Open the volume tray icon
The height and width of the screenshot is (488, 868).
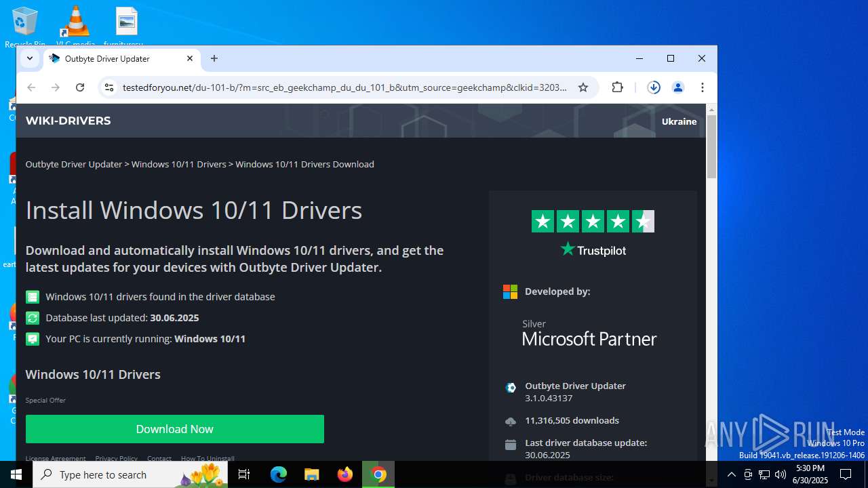click(x=781, y=474)
